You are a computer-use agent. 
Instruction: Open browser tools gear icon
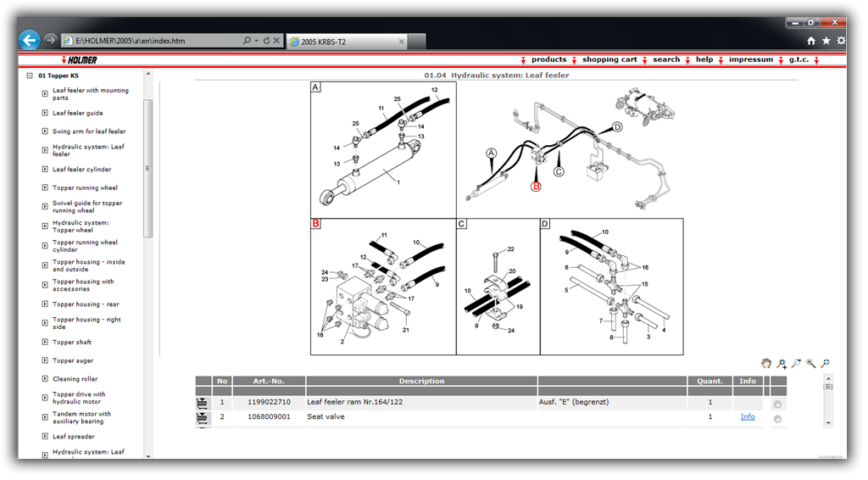[841, 41]
